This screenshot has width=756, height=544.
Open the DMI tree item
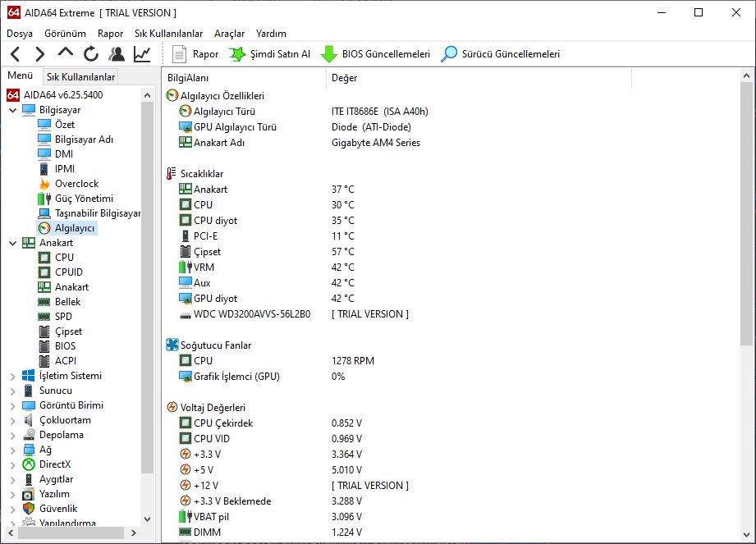64,154
